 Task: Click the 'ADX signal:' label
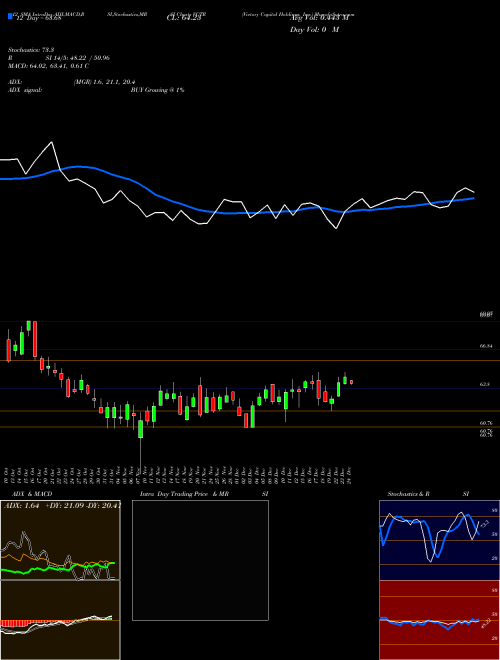(25, 90)
